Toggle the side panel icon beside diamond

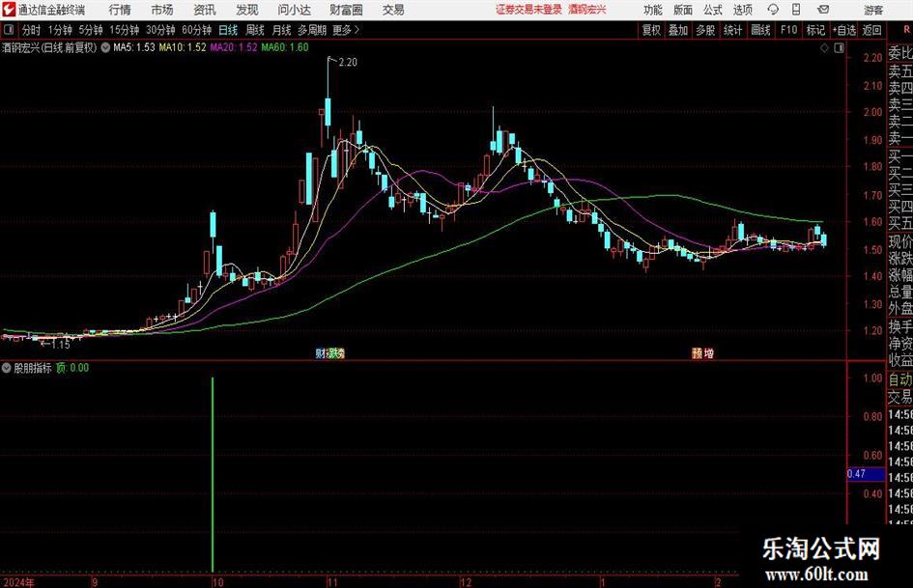point(839,48)
